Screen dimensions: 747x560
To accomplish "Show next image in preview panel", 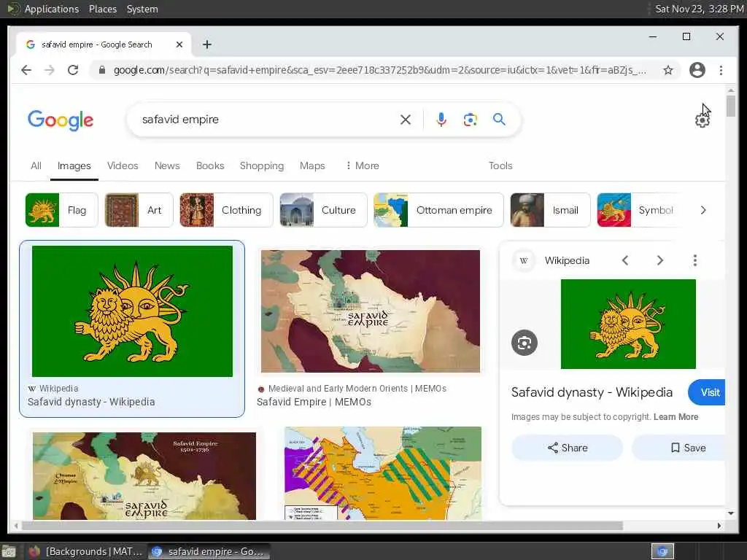I will (659, 260).
